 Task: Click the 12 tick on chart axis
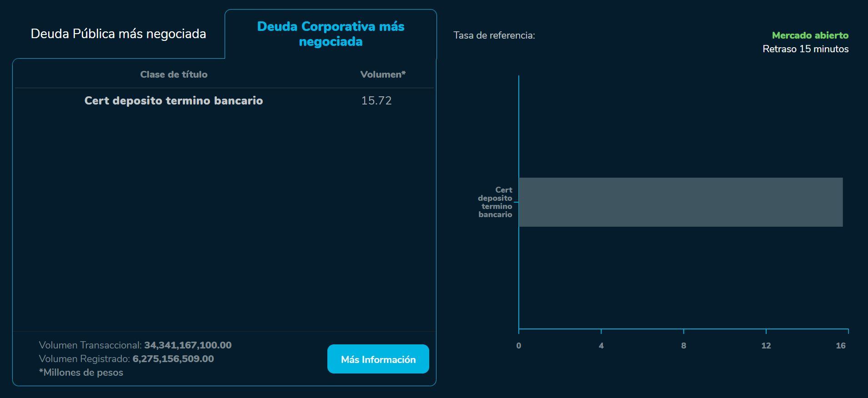tap(766, 346)
